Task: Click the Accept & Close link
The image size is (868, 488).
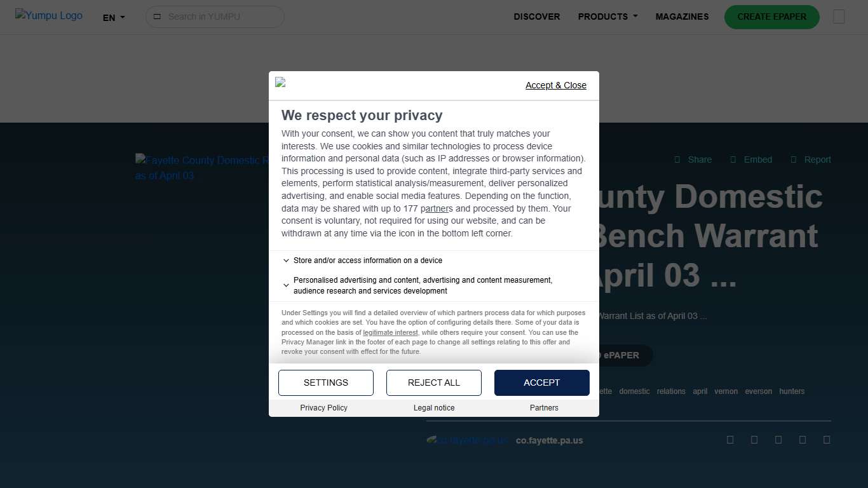Action: point(555,85)
